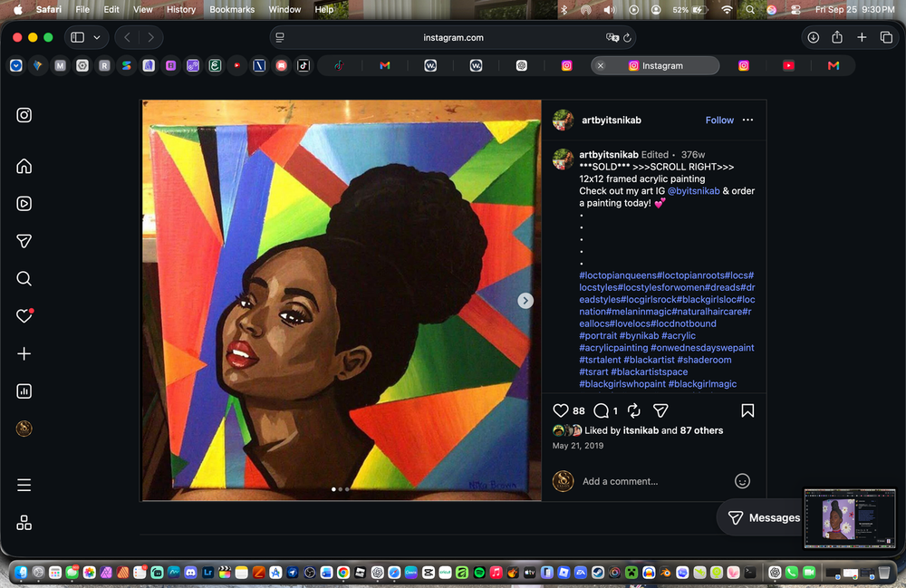The height and width of the screenshot is (588, 906).
Task: Like the post with heart icon
Action: (x=561, y=410)
